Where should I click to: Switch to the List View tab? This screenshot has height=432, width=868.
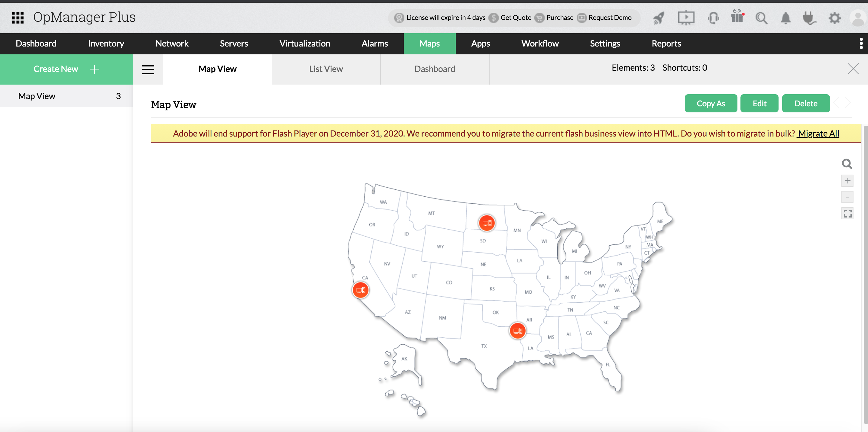click(326, 69)
